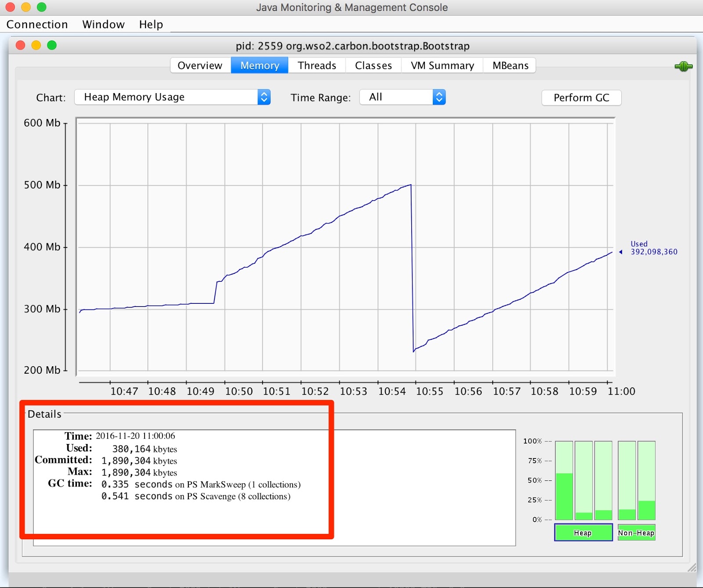Screen dimensions: 703x588
Task: Open the Connection menu
Action: pos(37,24)
